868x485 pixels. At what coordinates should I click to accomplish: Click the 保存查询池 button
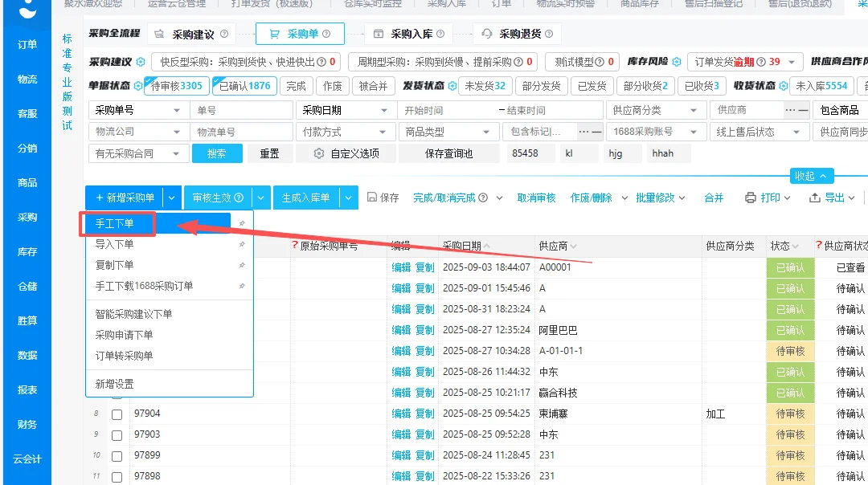pyautogui.click(x=449, y=153)
